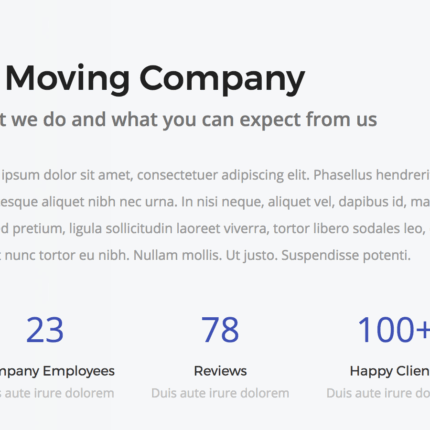
Task: Click paragraph line with ligula sollicitudin laoreet
Action: [x=215, y=229]
